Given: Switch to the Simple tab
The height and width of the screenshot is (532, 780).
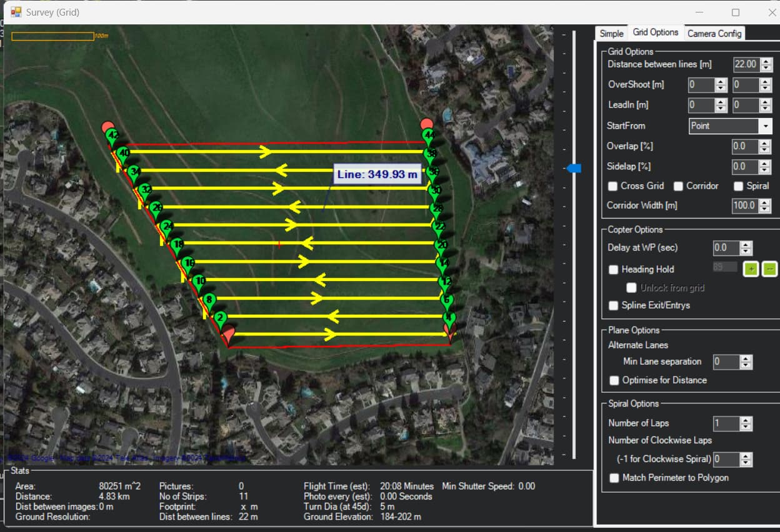Looking at the screenshot, I should (x=611, y=33).
